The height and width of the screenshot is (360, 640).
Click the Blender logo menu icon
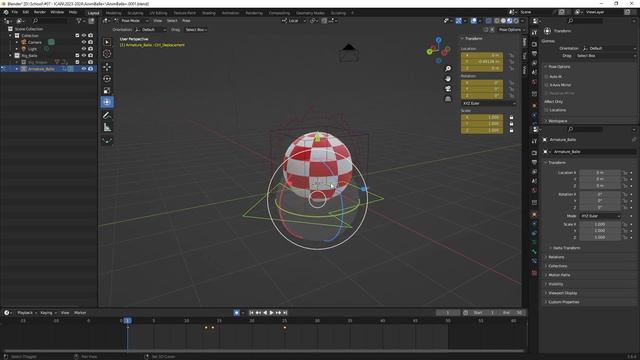6,12
